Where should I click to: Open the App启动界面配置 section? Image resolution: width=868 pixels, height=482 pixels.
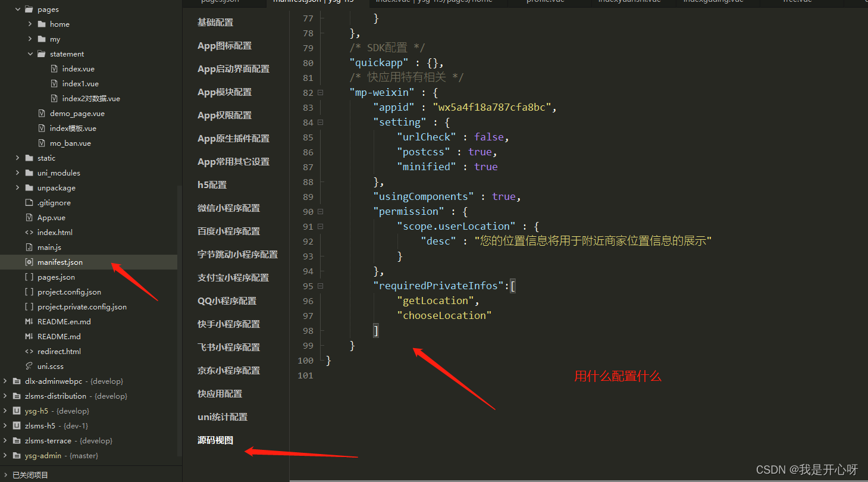(233, 69)
